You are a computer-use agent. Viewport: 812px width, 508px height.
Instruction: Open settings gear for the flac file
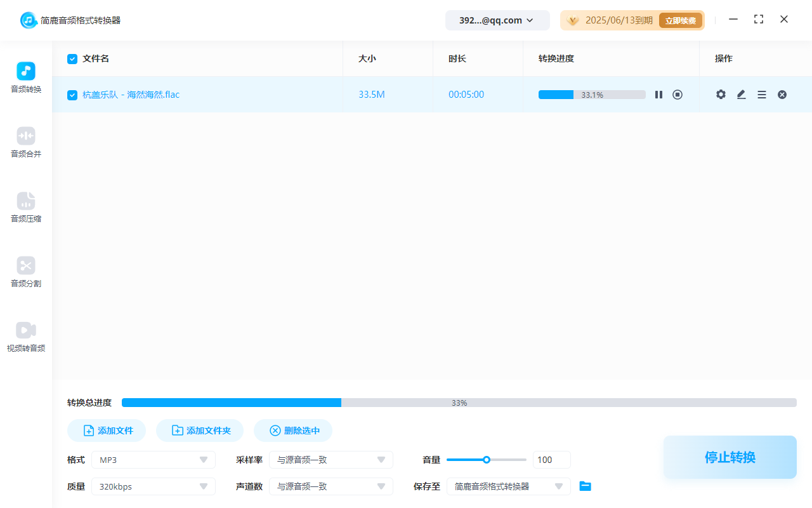pos(721,95)
